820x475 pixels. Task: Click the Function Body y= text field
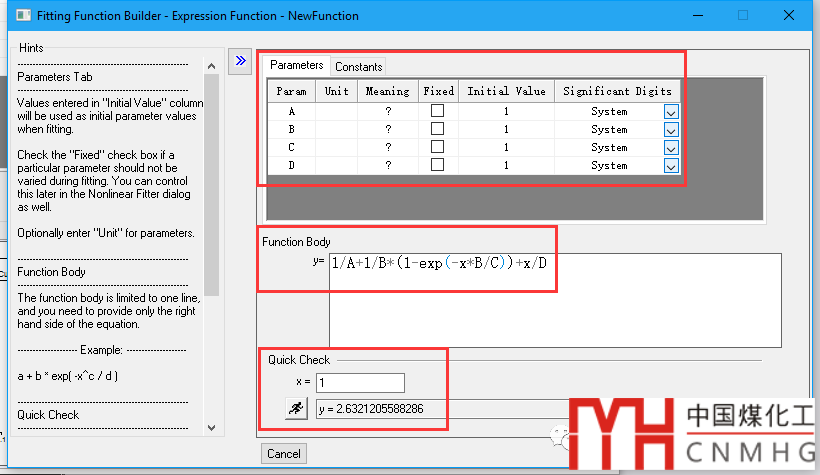555,300
